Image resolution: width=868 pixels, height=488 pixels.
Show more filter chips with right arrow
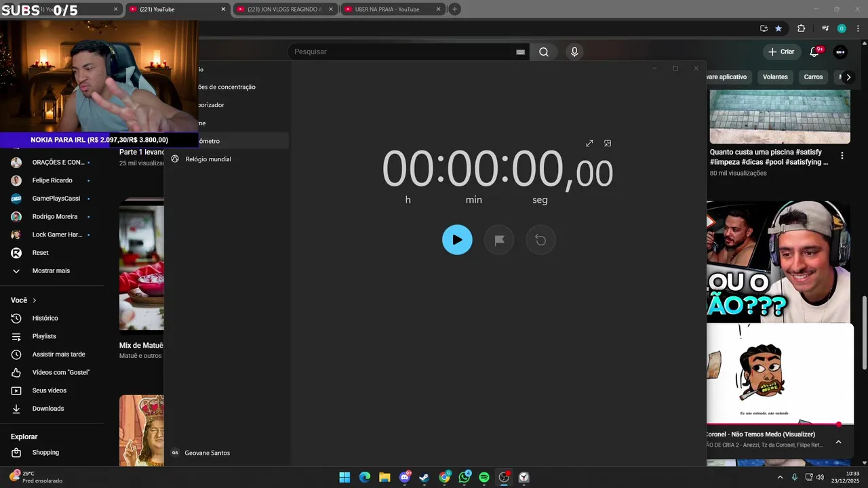click(x=848, y=77)
